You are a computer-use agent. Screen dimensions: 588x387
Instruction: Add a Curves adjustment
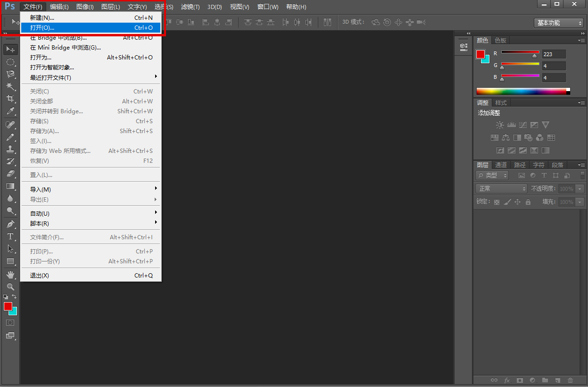(x=523, y=125)
